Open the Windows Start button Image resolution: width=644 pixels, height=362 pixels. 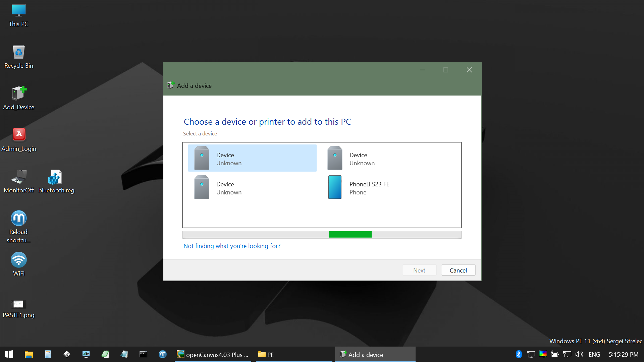(9, 354)
